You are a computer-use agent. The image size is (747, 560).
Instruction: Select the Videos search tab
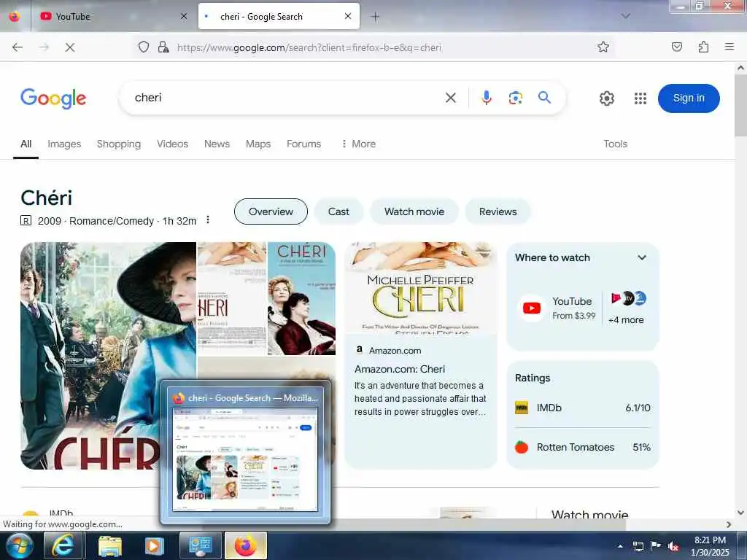click(x=172, y=144)
